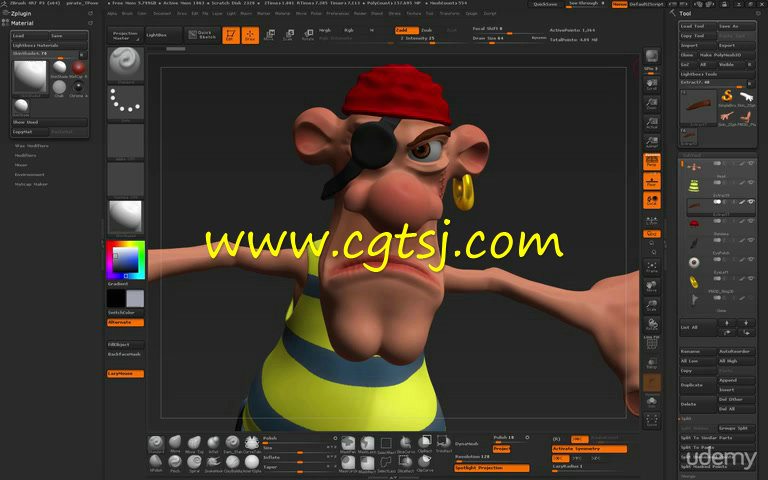Click the QuickSave button
The image size is (768, 480).
tap(545, 4)
